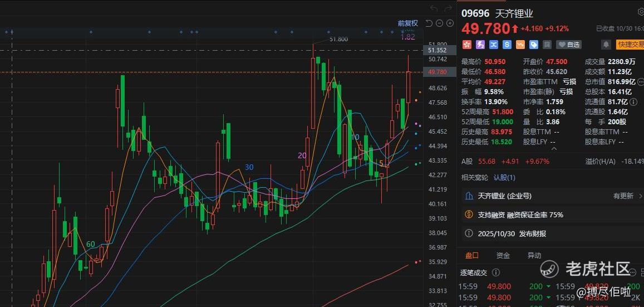Click the 51.352 crosshair price label
The image size is (644, 307).
(440, 50)
